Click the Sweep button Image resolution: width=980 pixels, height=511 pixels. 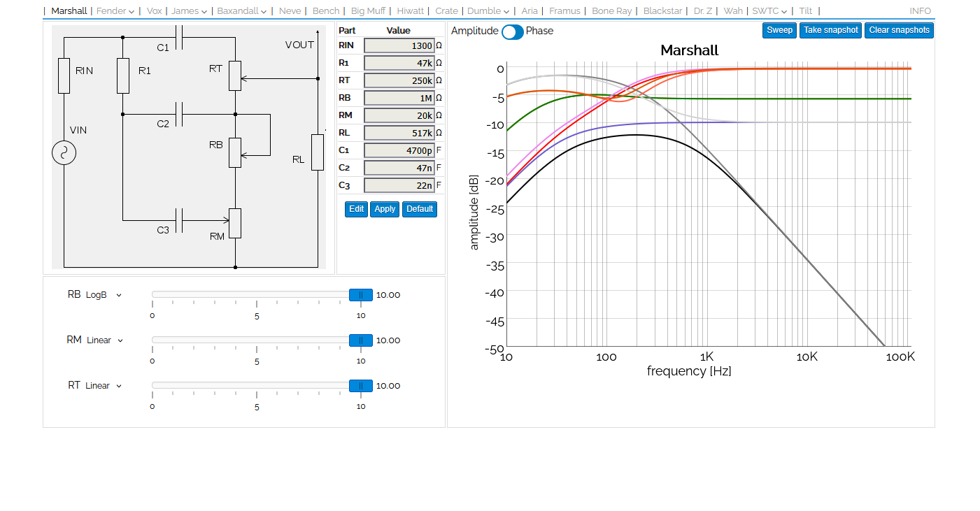click(x=779, y=30)
